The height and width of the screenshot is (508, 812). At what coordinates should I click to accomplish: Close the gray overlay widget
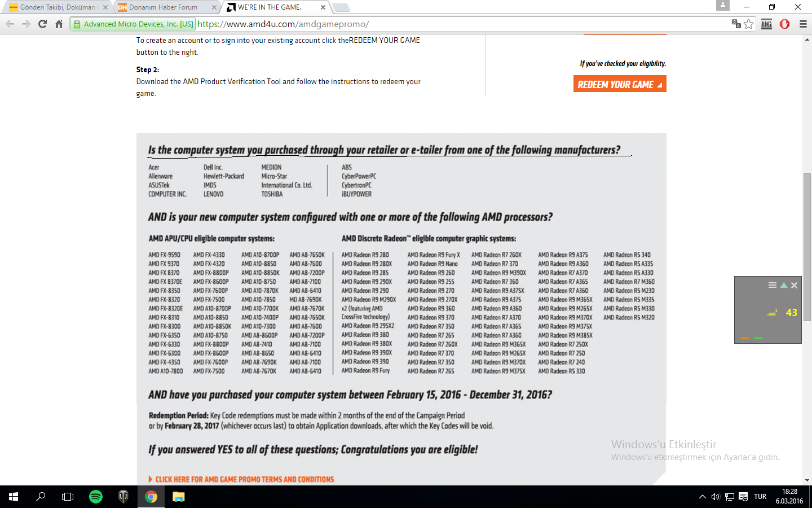[x=794, y=285]
